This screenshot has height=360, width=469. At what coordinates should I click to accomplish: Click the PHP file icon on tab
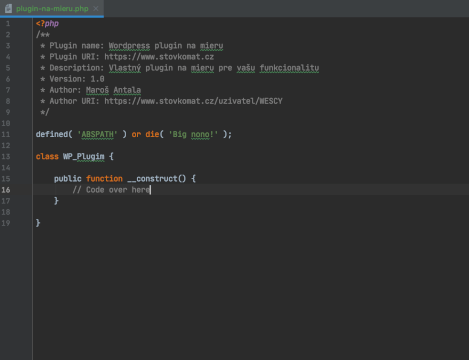click(x=9, y=8)
